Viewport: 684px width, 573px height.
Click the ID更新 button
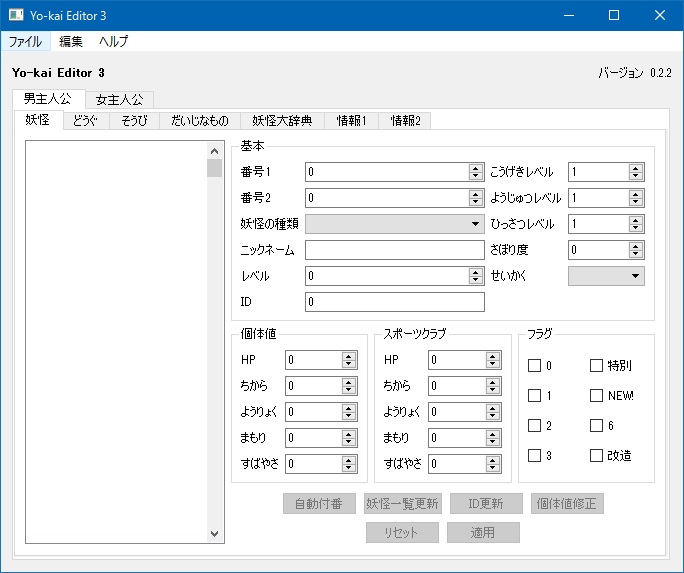(x=486, y=504)
